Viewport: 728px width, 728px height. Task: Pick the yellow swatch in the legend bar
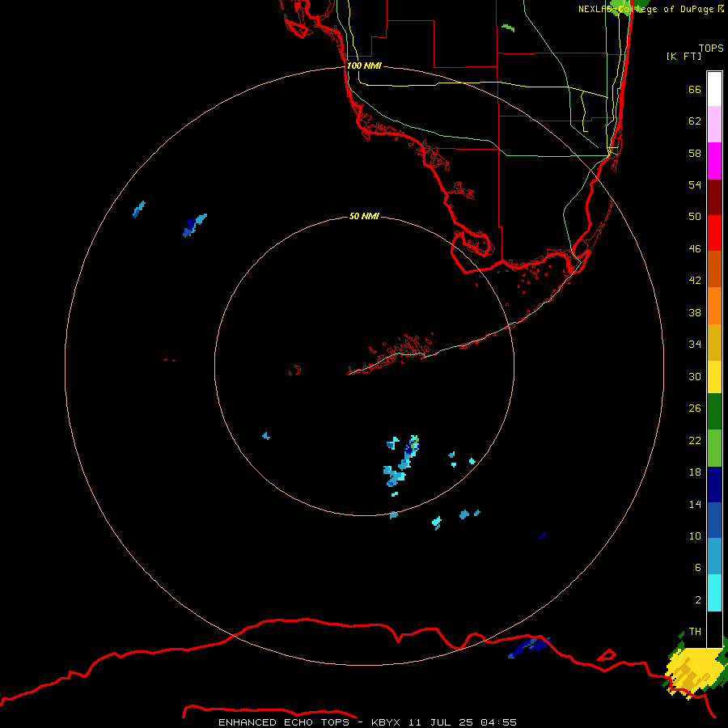click(x=714, y=377)
